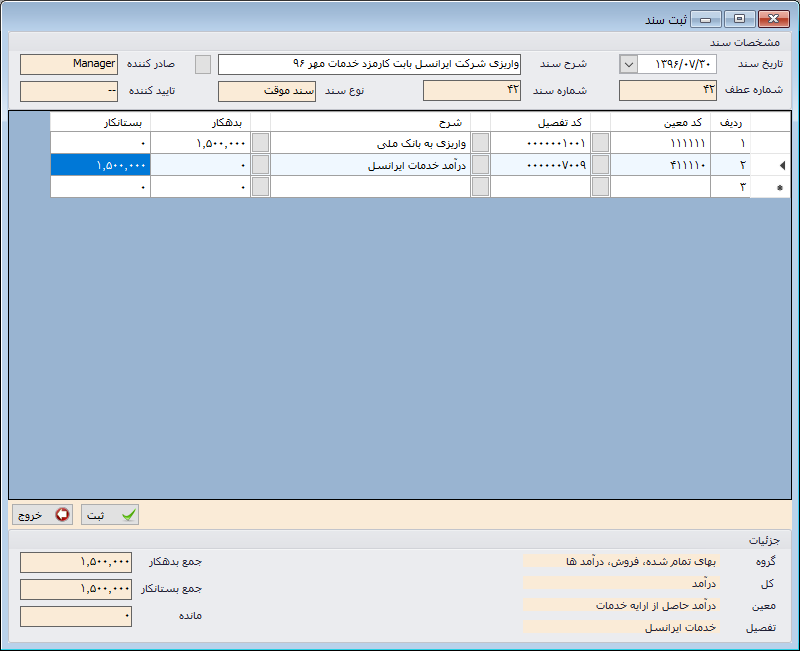This screenshot has height=651, width=800.
Task: Click the کد معین lookup button in row 2
Action: [601, 165]
